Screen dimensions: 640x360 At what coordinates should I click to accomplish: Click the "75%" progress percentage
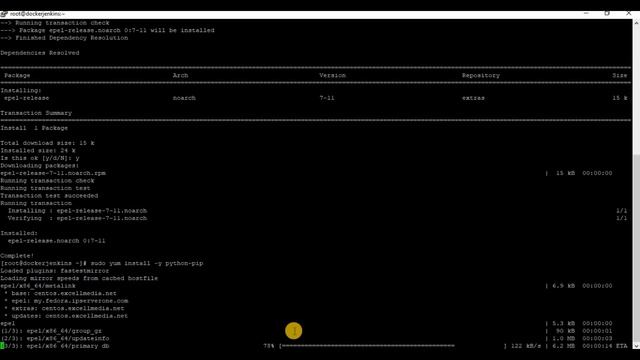coord(269,346)
